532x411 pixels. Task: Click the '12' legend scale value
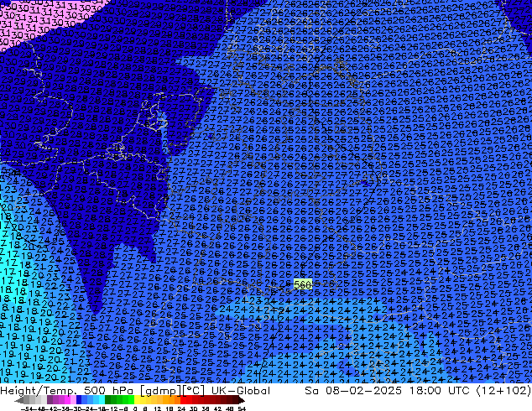[x=157, y=408]
